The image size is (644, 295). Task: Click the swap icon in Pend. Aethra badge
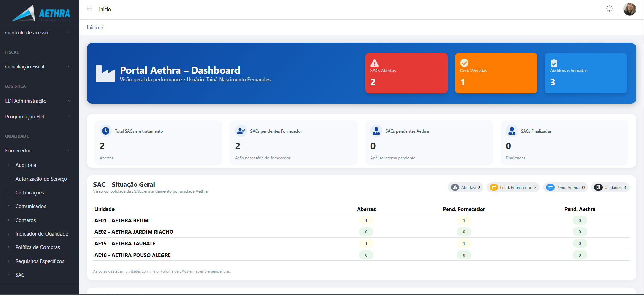pos(550,187)
